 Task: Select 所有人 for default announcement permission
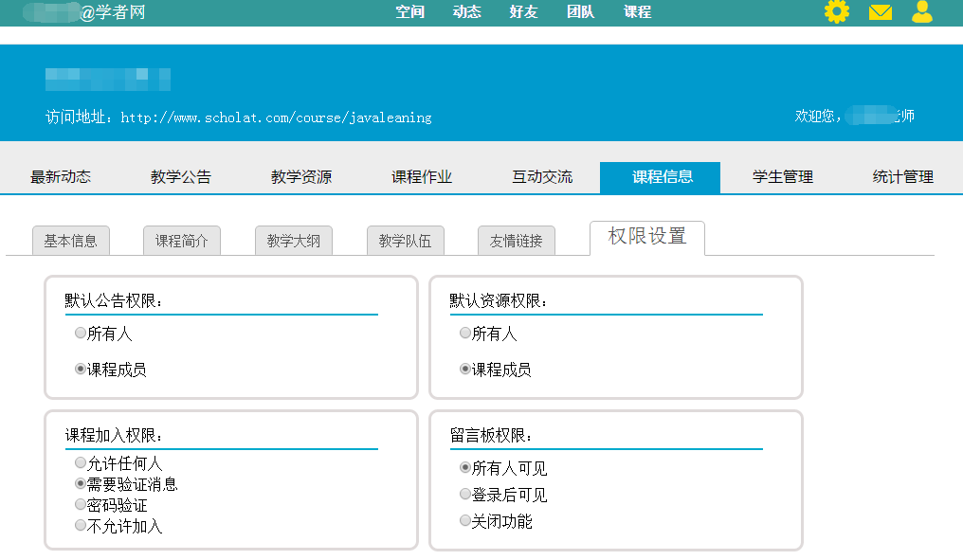click(x=81, y=334)
